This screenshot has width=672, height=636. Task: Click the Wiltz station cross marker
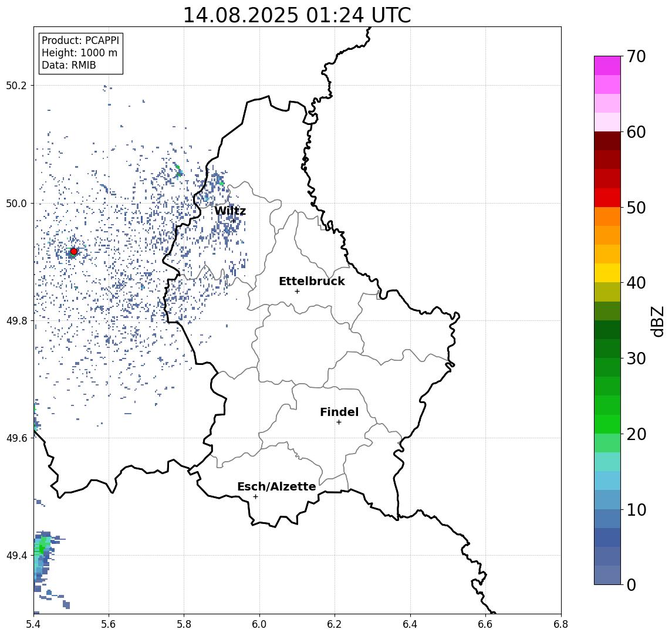coord(234,221)
